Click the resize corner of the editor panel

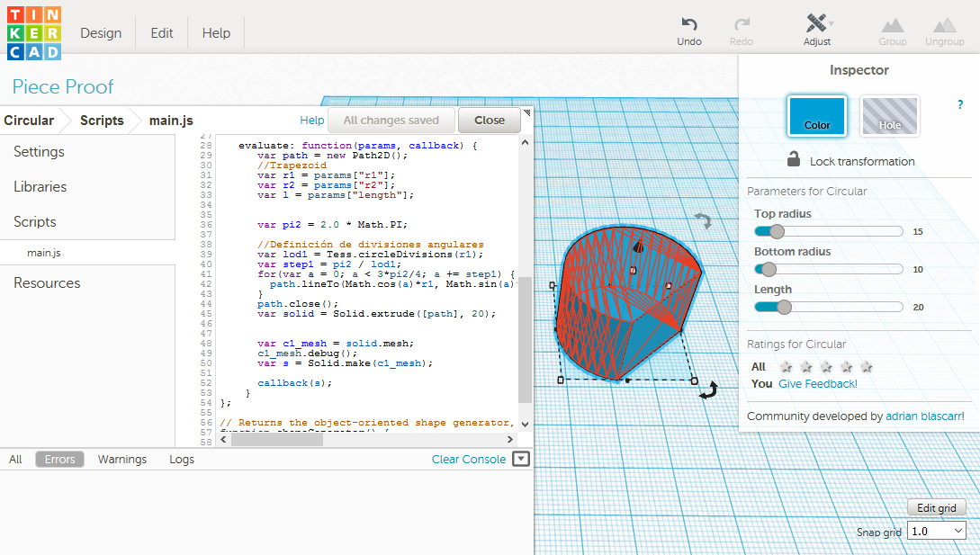point(526,112)
